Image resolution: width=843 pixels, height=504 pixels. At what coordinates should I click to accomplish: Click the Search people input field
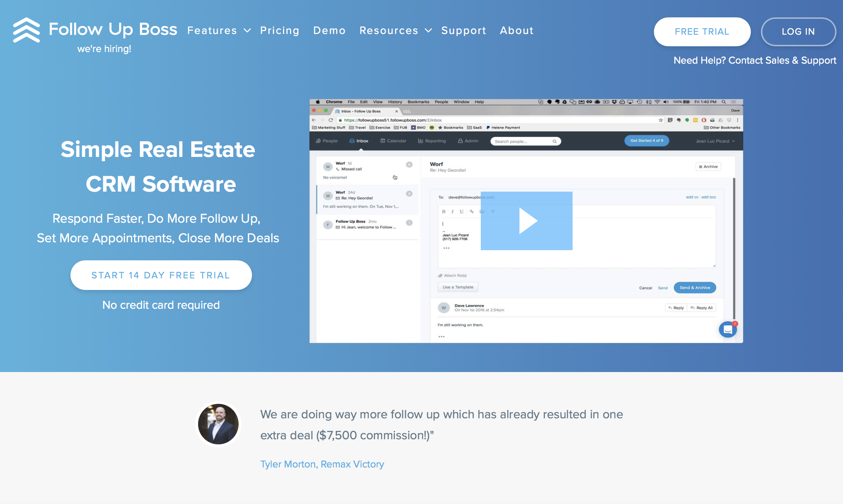click(526, 141)
